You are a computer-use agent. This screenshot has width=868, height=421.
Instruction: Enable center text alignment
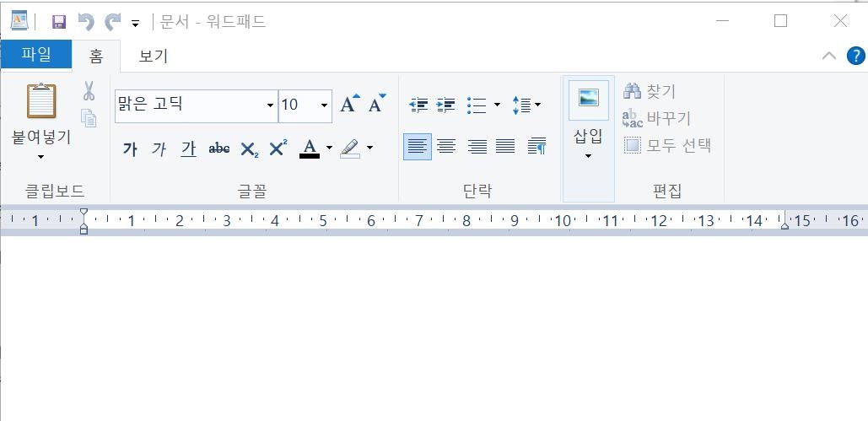point(446,147)
